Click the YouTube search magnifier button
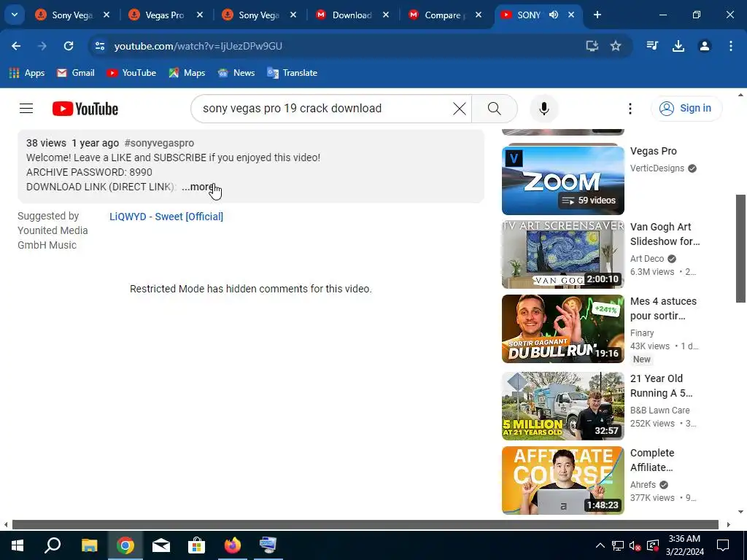This screenshot has height=560, width=747. [495, 109]
